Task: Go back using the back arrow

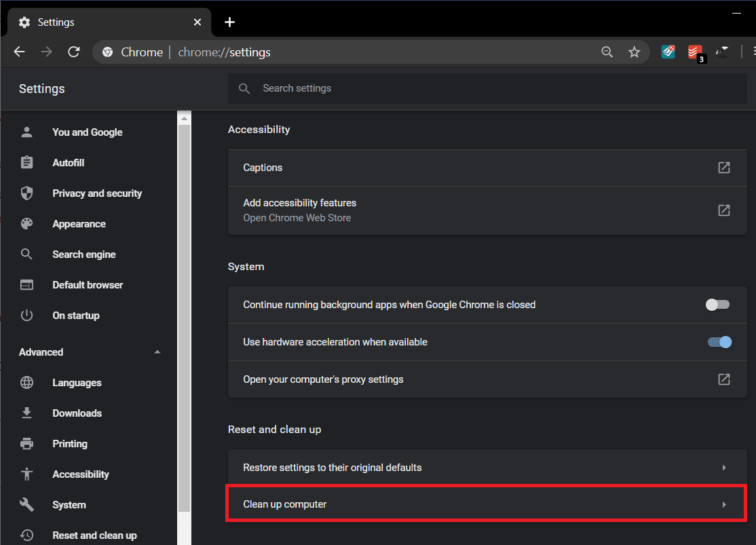Action: pyautogui.click(x=20, y=52)
